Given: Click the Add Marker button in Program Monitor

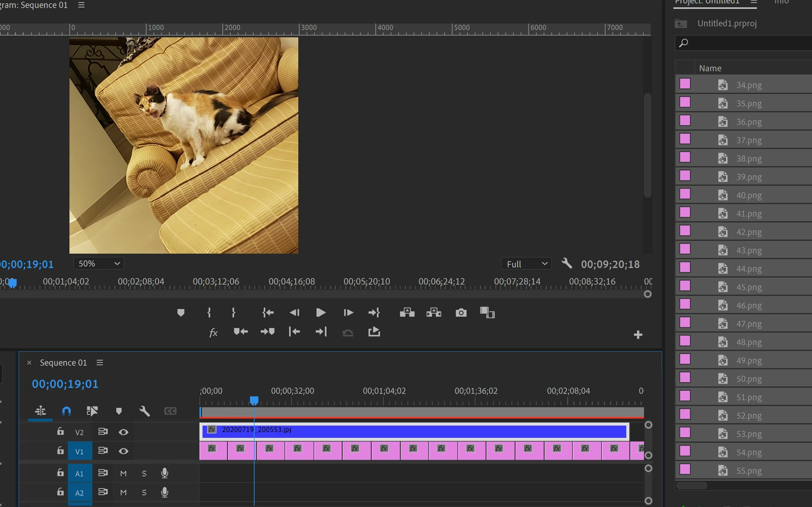Looking at the screenshot, I should pos(181,312).
